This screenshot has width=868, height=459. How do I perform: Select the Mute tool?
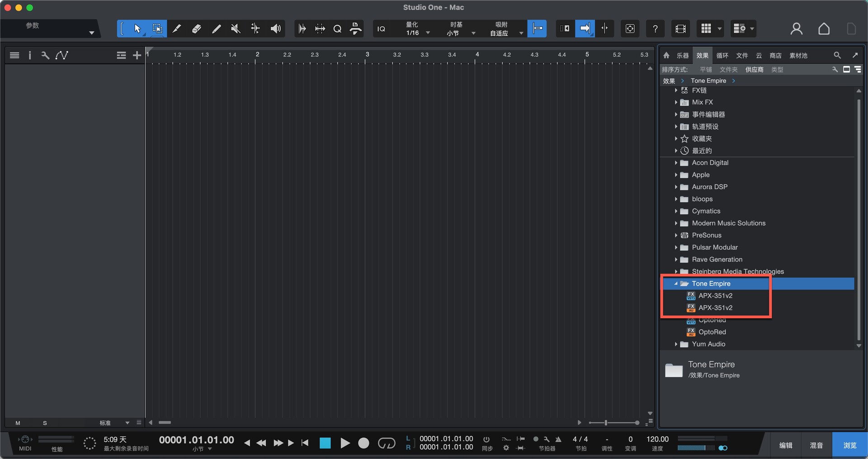[x=236, y=29]
